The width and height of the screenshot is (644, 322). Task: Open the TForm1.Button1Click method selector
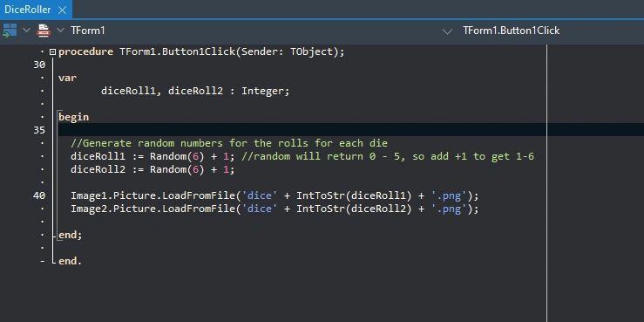click(511, 31)
